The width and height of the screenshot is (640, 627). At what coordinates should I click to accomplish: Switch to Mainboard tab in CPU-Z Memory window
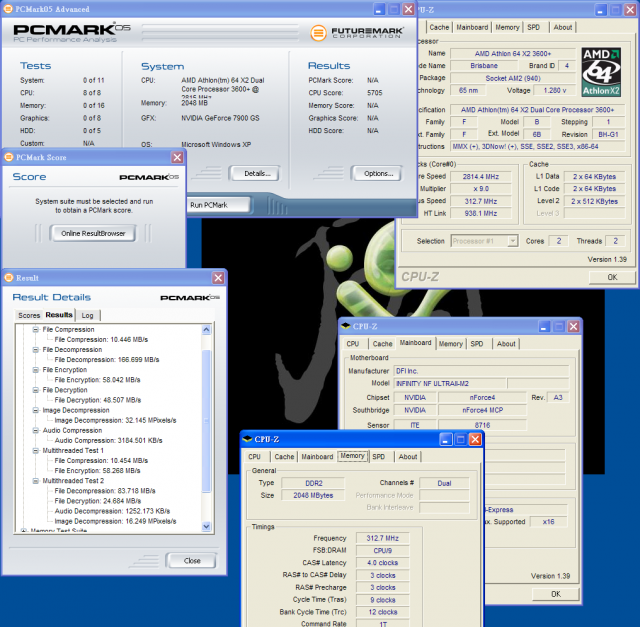point(317,456)
